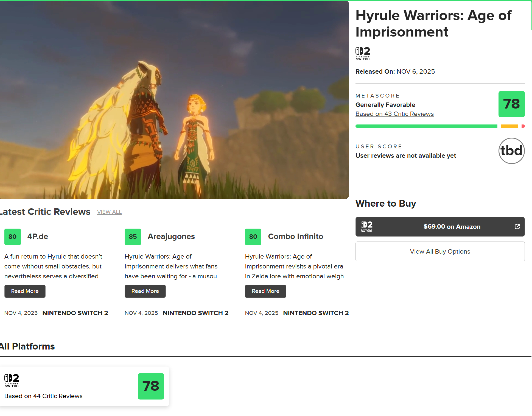Screen dimensions: 532x416
Task: Click View All Buy Options button
Action: coord(440,251)
